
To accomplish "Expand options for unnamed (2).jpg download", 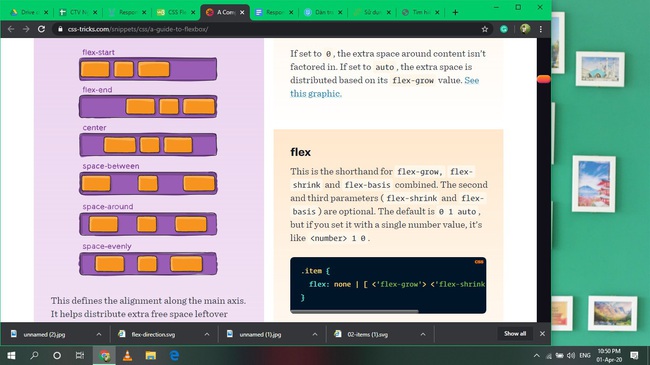I will point(99,334).
